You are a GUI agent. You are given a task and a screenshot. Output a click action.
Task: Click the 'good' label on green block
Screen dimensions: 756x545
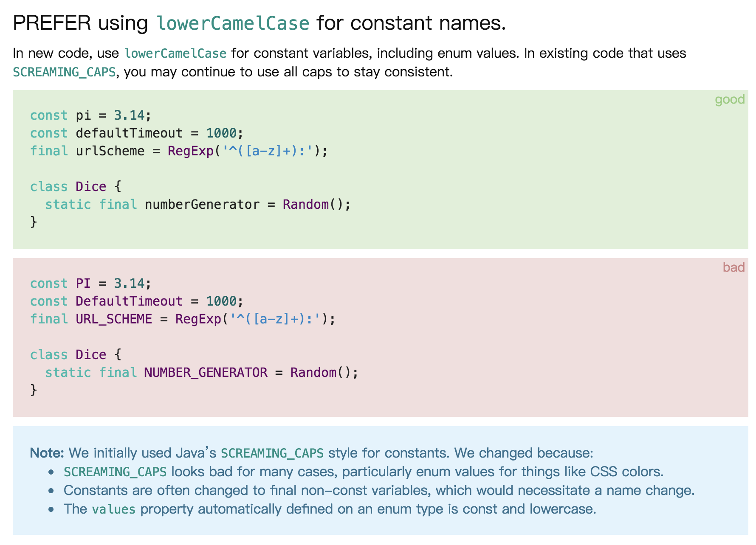pos(730,99)
